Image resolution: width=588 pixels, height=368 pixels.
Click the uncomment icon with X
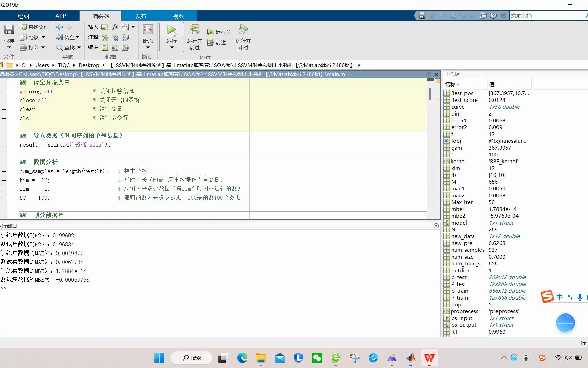click(x=115, y=37)
